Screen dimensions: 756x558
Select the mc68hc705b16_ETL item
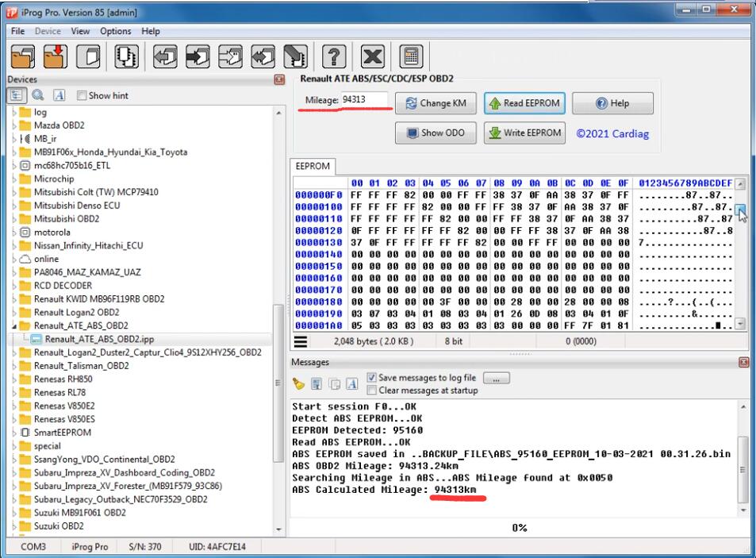(72, 165)
